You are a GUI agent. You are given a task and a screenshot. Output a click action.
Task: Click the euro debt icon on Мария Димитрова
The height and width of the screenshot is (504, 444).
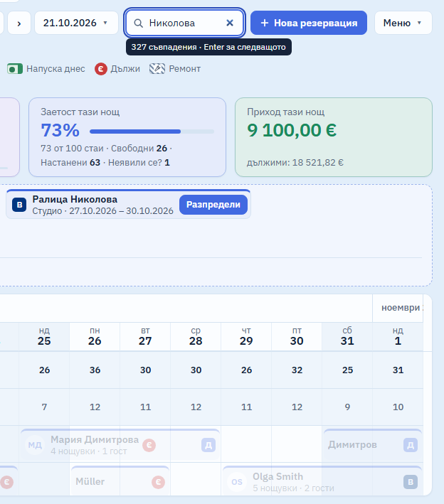(149, 445)
